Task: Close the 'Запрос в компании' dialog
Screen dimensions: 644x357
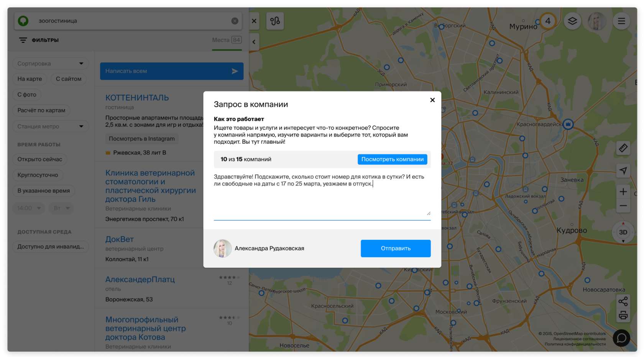Action: pyautogui.click(x=432, y=100)
